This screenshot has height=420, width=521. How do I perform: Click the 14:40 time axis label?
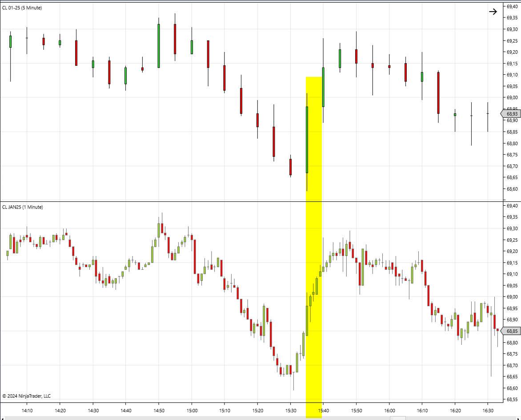tap(126, 410)
